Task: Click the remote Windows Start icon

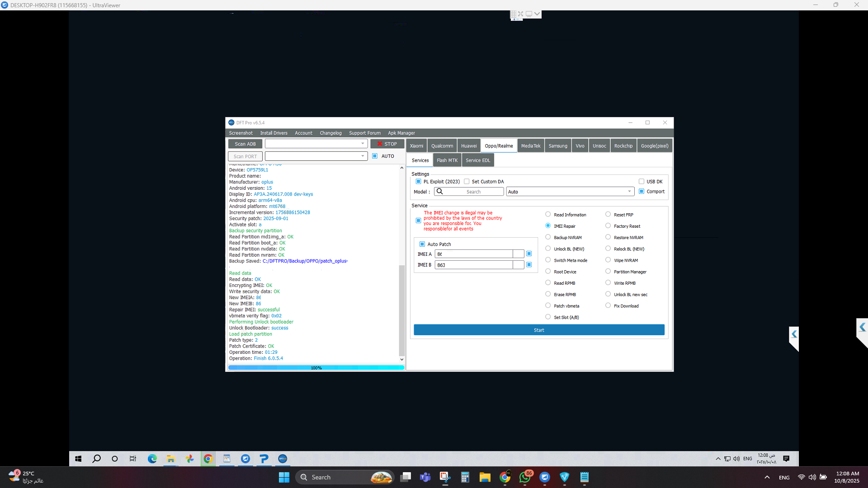Action: coord(78,459)
